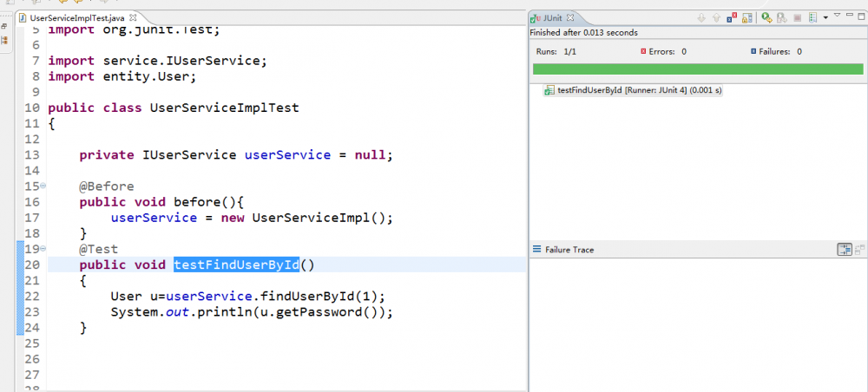Click the red Errors counter icon
The height and width of the screenshot is (392, 868).
point(643,51)
